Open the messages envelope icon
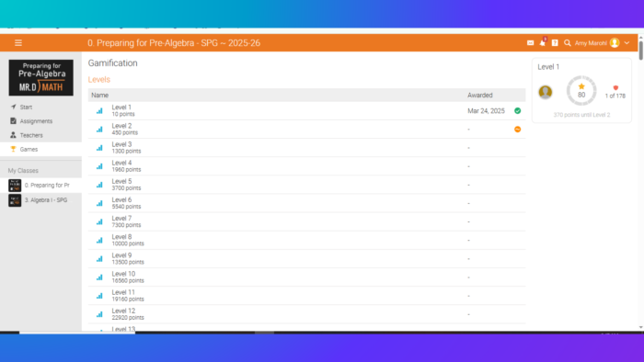Screen dimensions: 644x362 [x=530, y=42]
